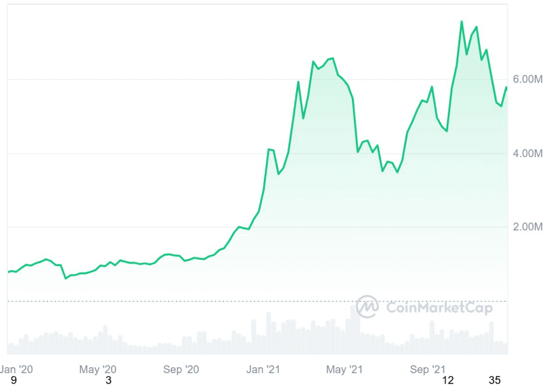552x392 pixels.
Task: Select the Sep '20 date label
Action: [x=181, y=369]
